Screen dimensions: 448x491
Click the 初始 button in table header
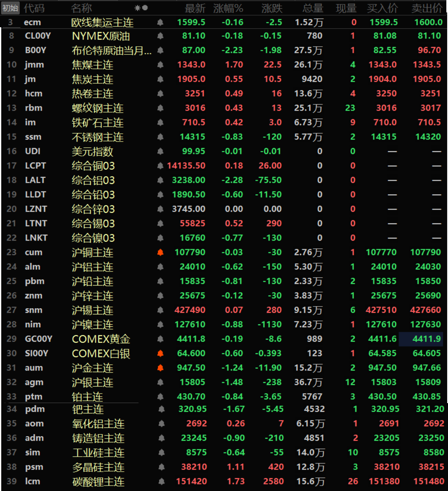pos(10,8)
